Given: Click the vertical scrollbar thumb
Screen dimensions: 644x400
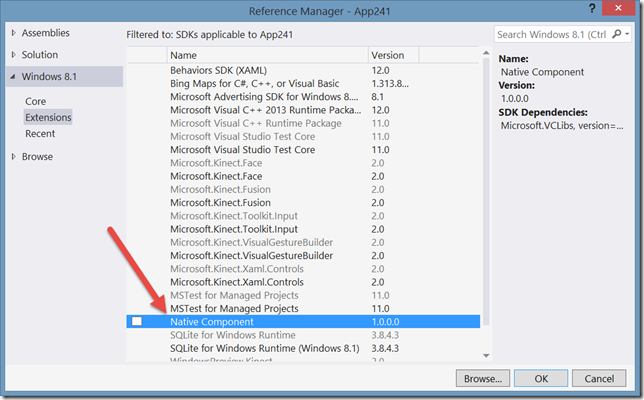Looking at the screenshot, I should tap(486, 191).
